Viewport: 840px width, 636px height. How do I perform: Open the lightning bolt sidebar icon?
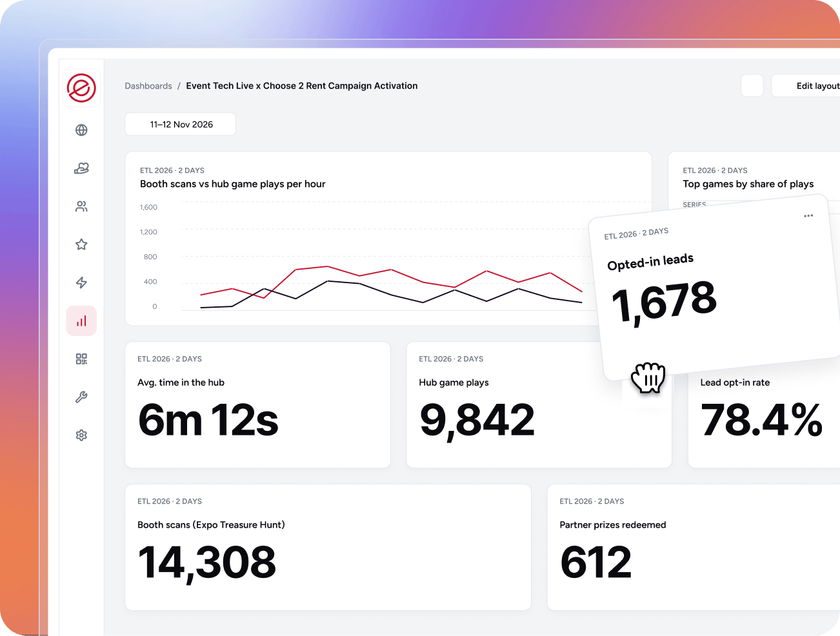click(x=81, y=283)
